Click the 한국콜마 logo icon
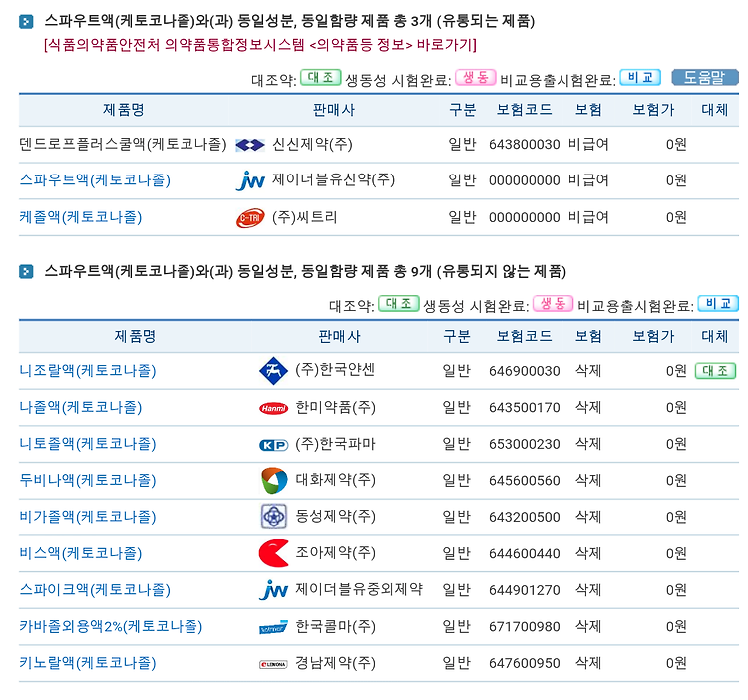This screenshot has width=748, height=700. pyautogui.click(x=274, y=627)
